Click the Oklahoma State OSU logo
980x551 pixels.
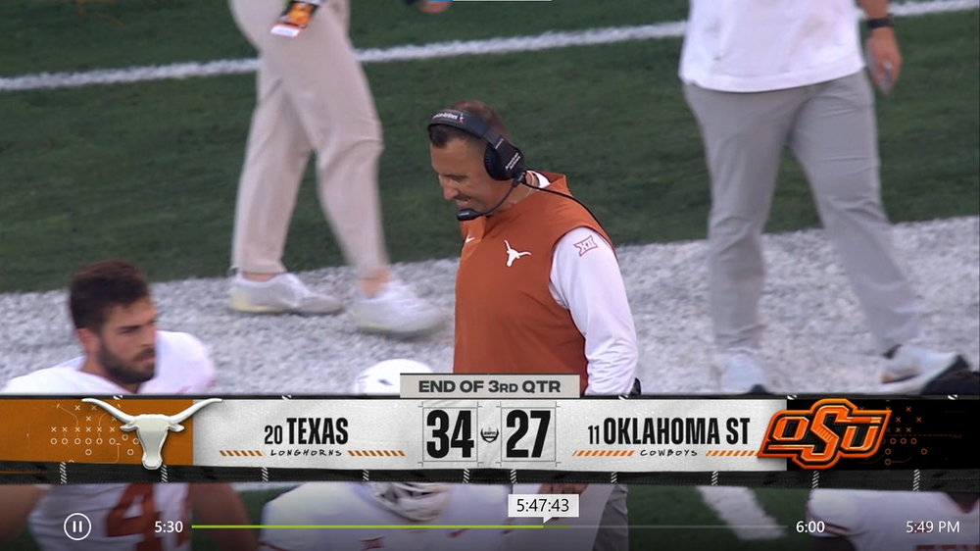pos(825,433)
